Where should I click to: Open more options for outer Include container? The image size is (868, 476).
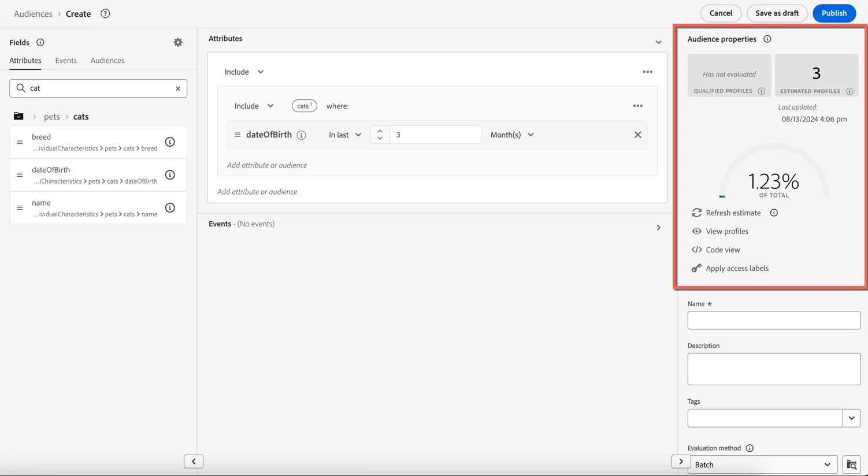[648, 72]
